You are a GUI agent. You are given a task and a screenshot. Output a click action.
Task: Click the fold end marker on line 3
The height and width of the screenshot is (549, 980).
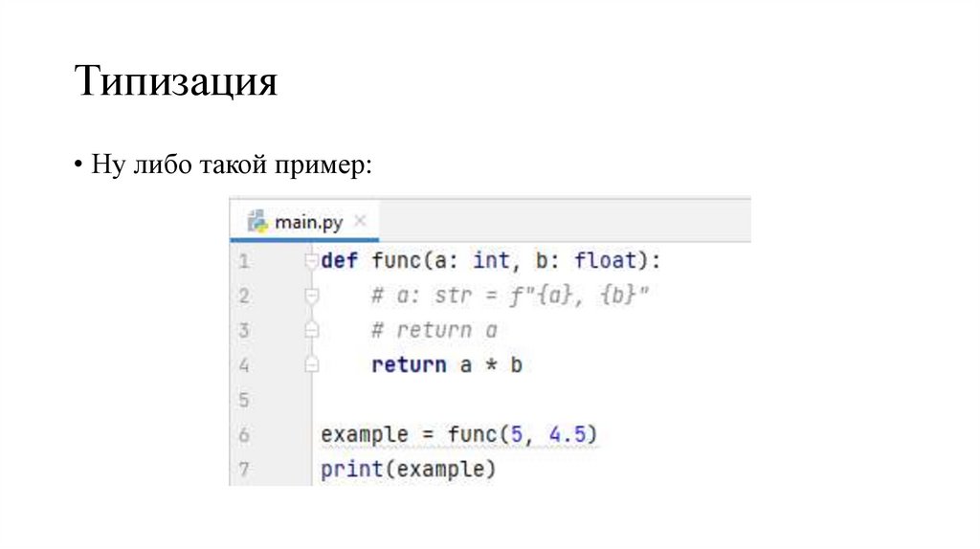310,331
